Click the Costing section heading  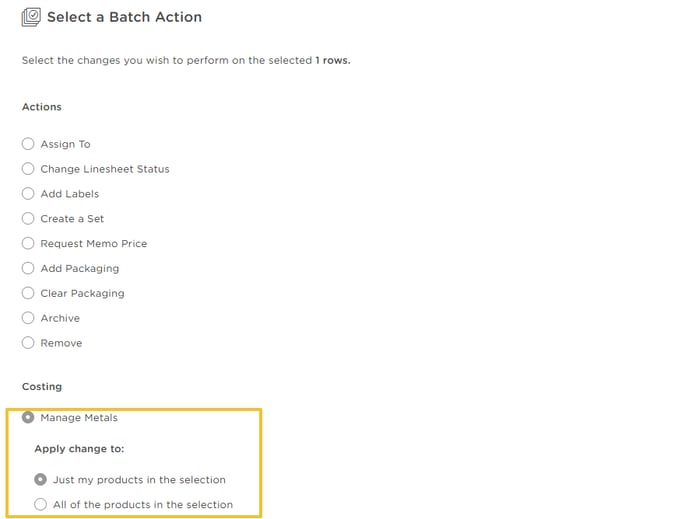click(x=42, y=387)
